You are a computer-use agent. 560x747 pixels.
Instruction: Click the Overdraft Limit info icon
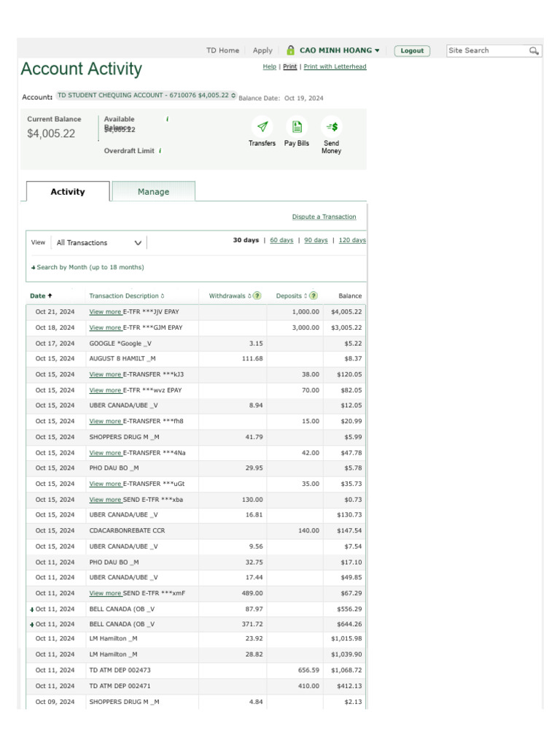[160, 151]
